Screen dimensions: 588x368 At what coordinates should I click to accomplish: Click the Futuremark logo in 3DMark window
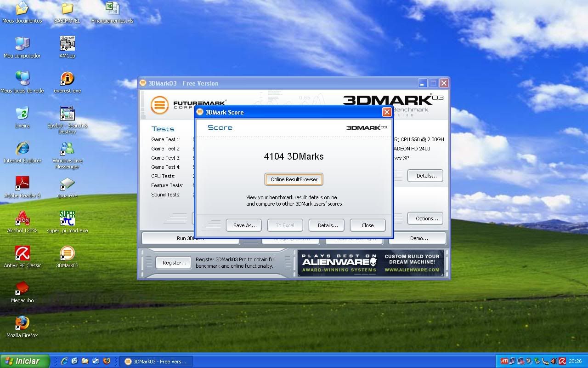pos(160,104)
